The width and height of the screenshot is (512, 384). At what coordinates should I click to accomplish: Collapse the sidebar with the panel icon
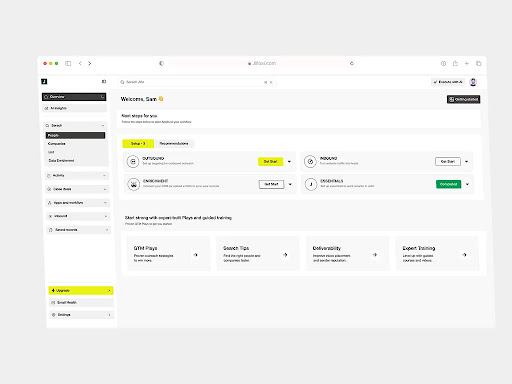coord(104,82)
